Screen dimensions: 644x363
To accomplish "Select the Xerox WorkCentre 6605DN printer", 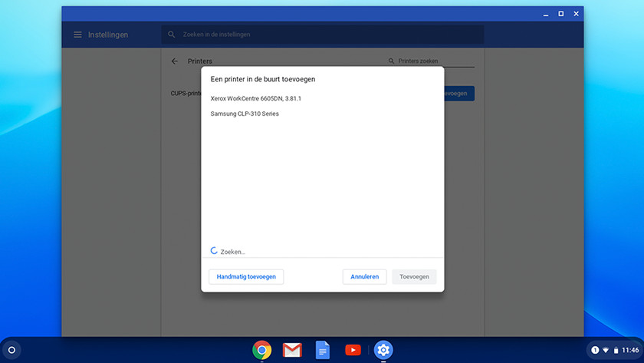I will 256,98.
